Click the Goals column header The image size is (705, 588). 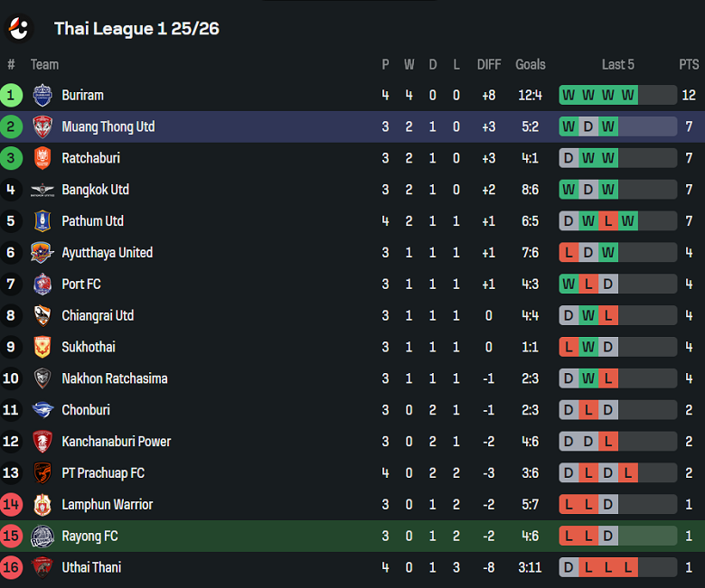point(531,64)
